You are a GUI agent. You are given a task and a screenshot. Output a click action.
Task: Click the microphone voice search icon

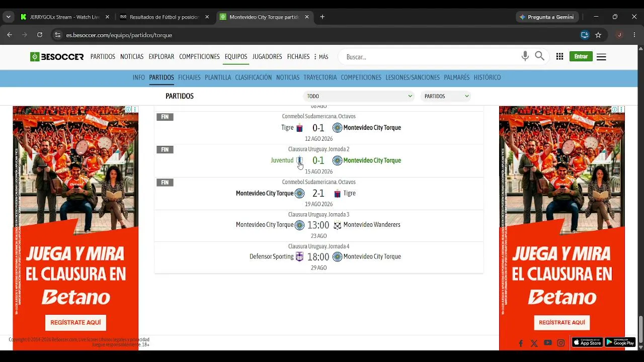click(525, 56)
